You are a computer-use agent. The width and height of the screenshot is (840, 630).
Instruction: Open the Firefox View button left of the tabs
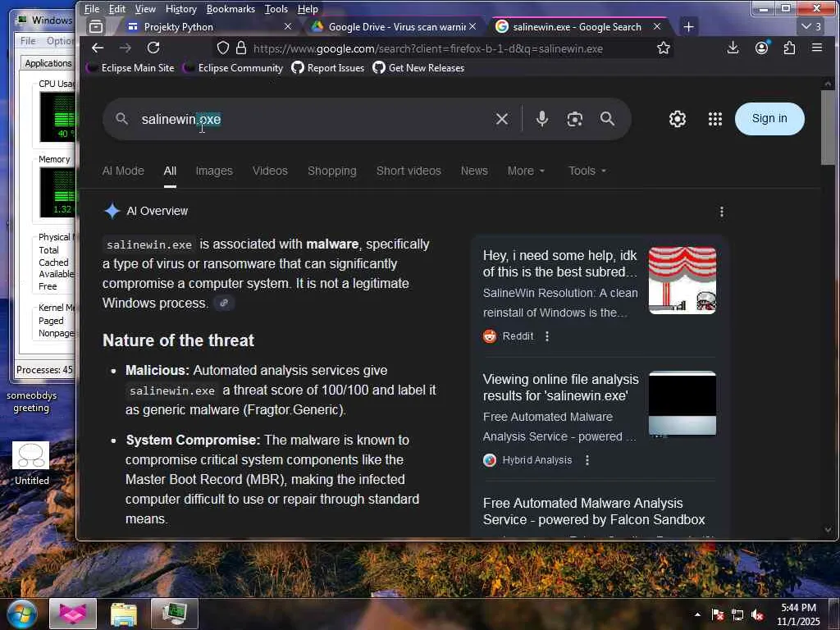(96, 26)
